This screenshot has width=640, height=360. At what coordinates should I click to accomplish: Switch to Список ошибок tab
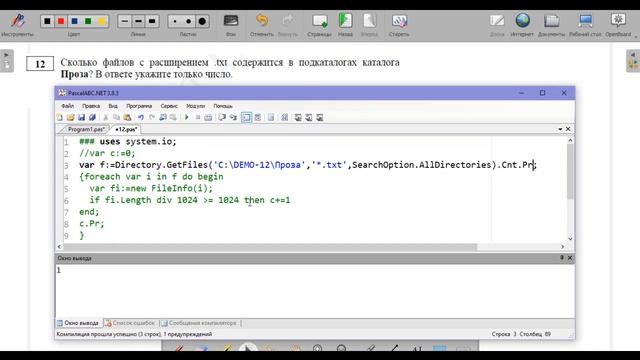pyautogui.click(x=130, y=323)
